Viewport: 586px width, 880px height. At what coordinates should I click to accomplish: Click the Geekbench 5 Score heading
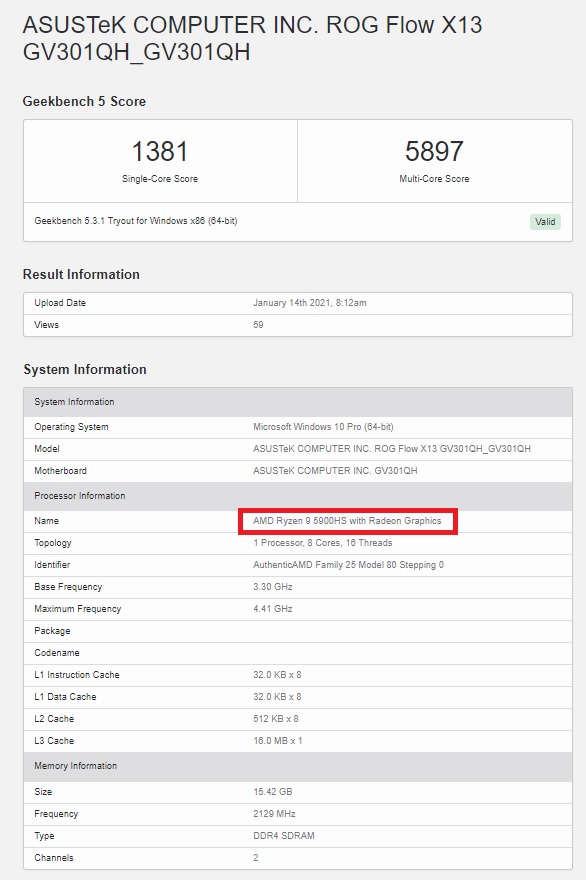click(84, 102)
